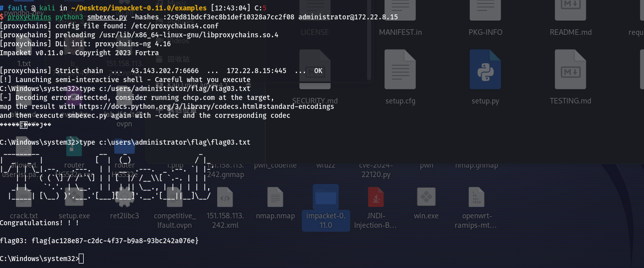This screenshot has width=644, height=268.
Task: Click the pwn_codefile desktop label
Action: [275, 165]
